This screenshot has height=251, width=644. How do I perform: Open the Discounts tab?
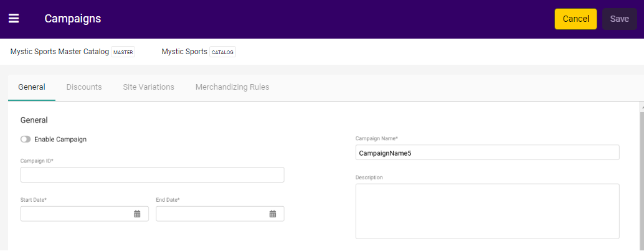[84, 87]
